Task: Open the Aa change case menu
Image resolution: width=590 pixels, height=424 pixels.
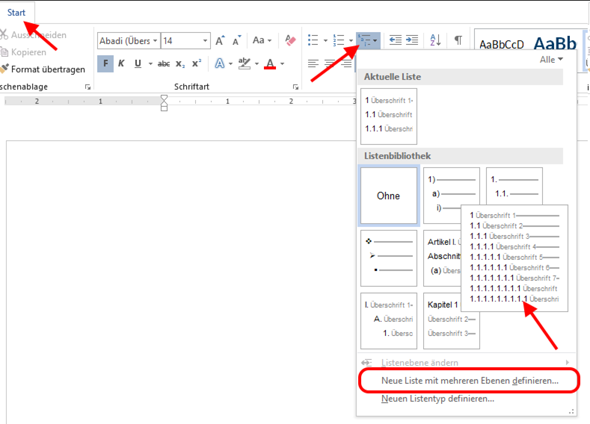Action: click(262, 40)
